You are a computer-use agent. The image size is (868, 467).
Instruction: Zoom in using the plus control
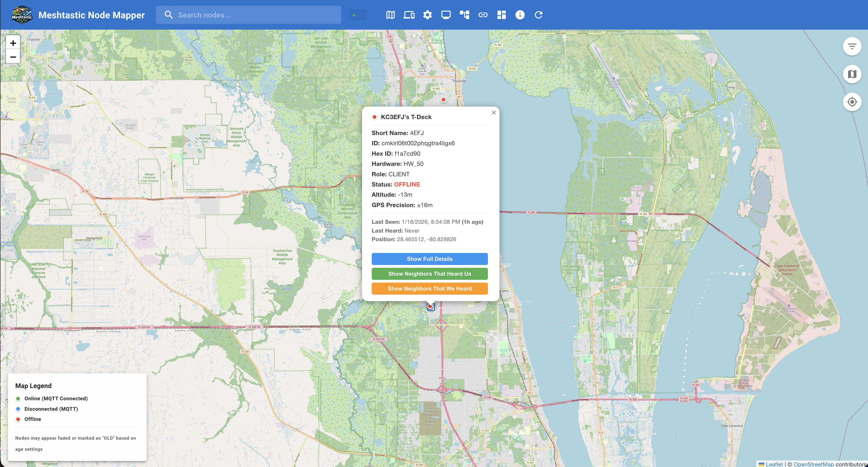click(x=13, y=43)
